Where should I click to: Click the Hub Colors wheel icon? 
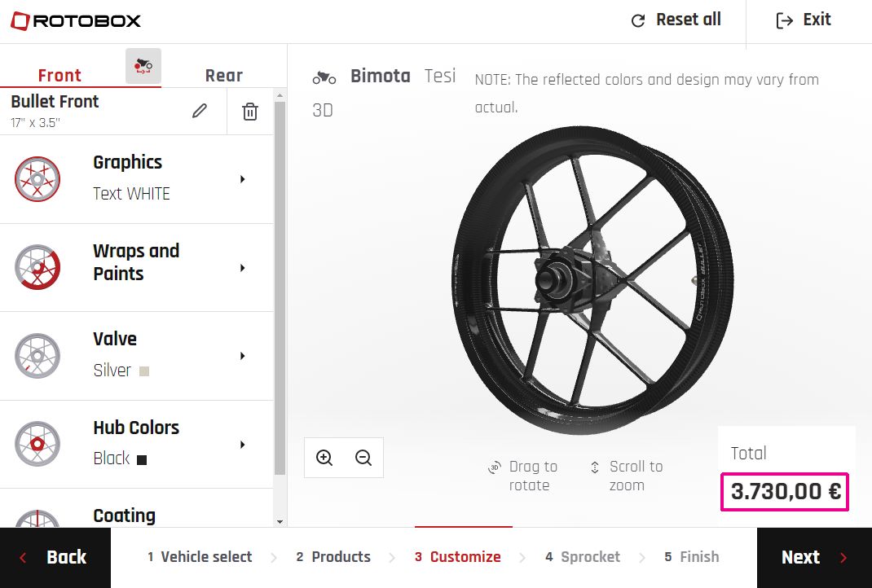37,444
